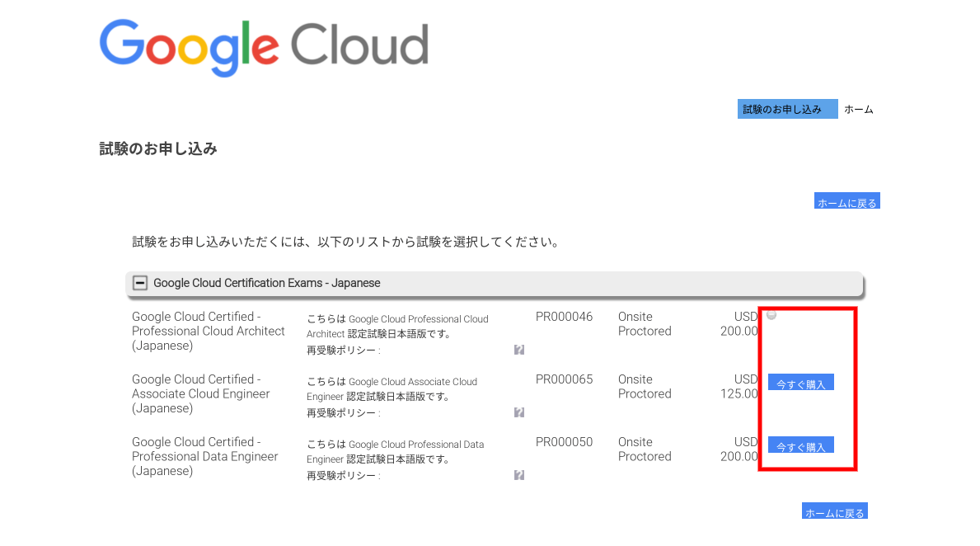Screen dimensions: 980x546
Task: Select exam name Professional Cloud Architect (Japanese)
Action: pos(209,331)
